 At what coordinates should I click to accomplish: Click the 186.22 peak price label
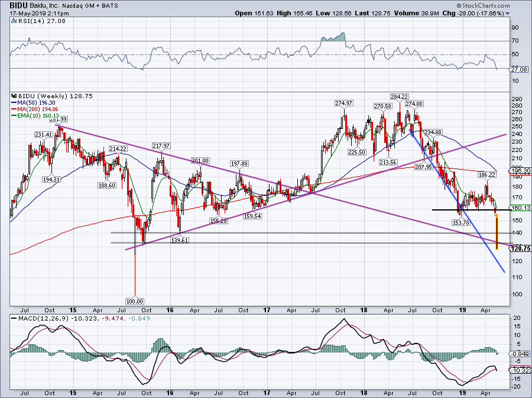pyautogui.click(x=487, y=174)
